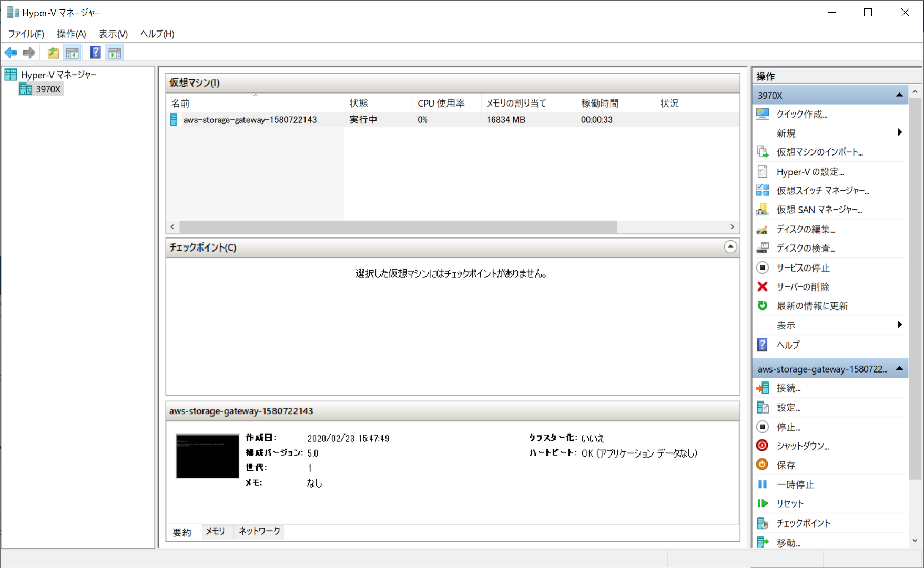Click the 仮想 SAN マネージャー icon
The height and width of the screenshot is (568, 924).
click(x=763, y=210)
